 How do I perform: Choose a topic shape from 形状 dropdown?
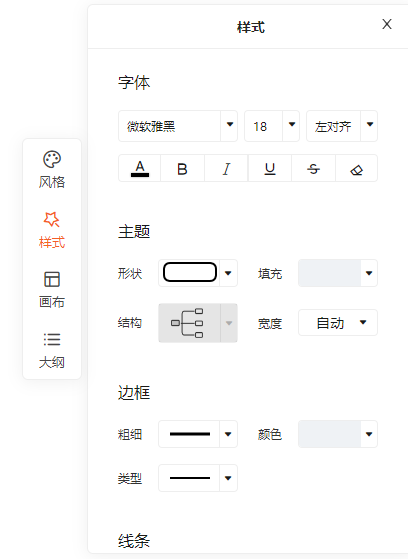[198, 273]
